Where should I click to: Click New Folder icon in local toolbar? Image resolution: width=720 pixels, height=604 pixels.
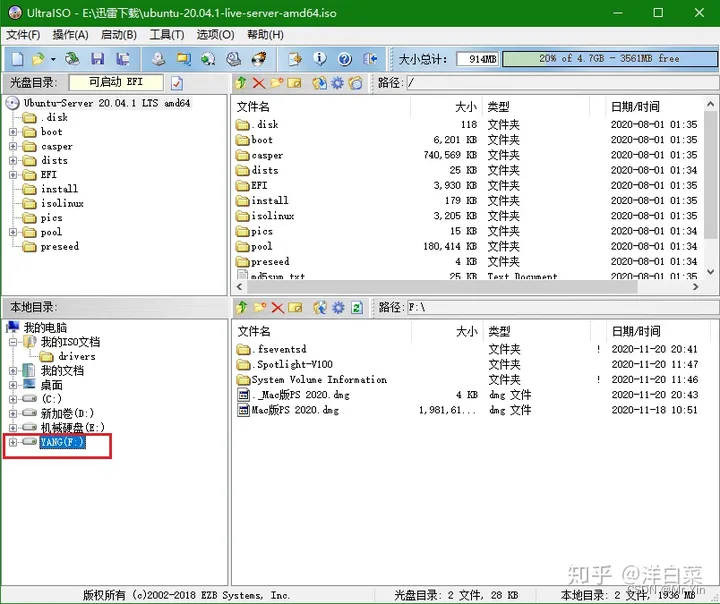click(x=259, y=307)
